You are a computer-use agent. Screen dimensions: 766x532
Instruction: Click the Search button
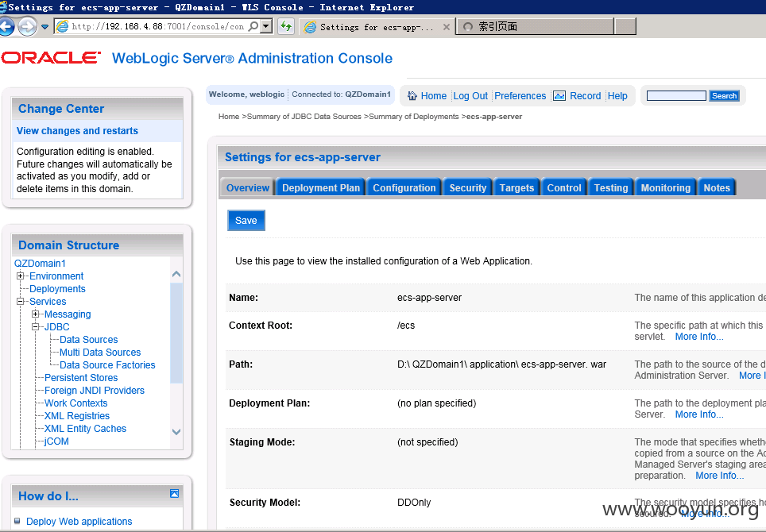coord(724,95)
